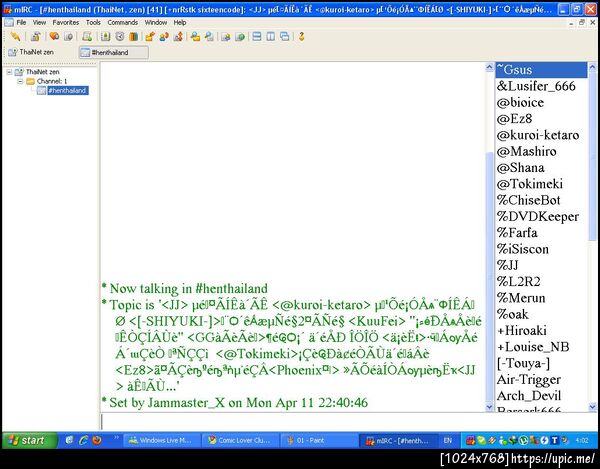Screen dimensions: 600x469
Task: Click the chat scrollbar up arrow
Action: click(489, 67)
